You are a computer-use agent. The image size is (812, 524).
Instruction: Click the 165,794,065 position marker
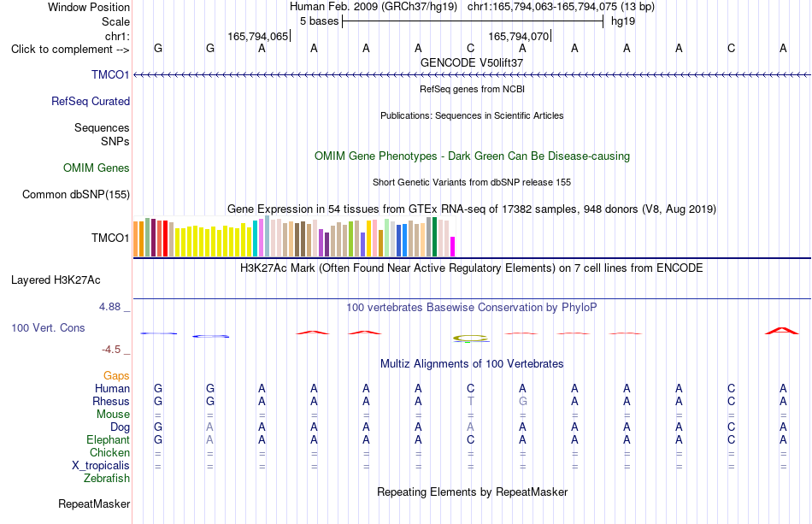point(258,36)
